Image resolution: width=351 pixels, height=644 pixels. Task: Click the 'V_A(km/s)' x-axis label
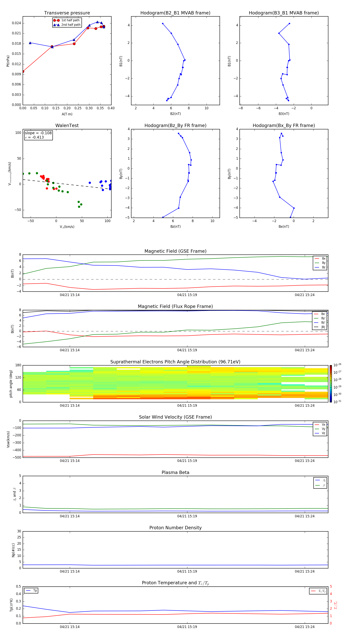click(x=67, y=227)
